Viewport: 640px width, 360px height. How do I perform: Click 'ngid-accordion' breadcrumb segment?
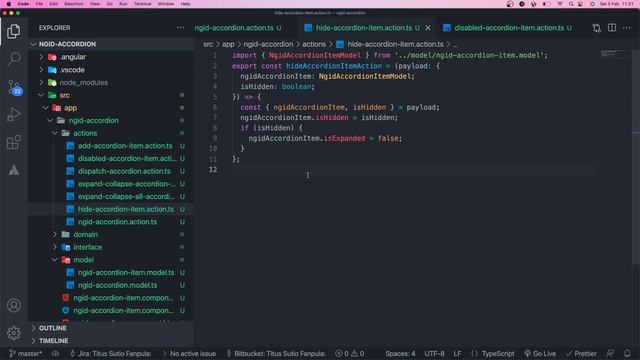(268, 44)
